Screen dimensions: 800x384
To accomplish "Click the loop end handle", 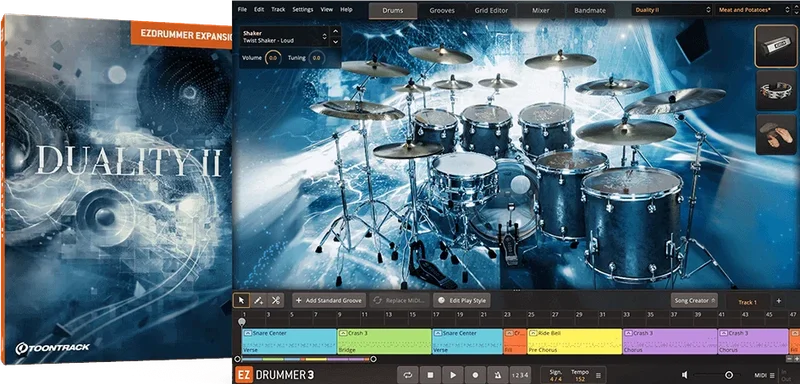I will click(x=373, y=359).
